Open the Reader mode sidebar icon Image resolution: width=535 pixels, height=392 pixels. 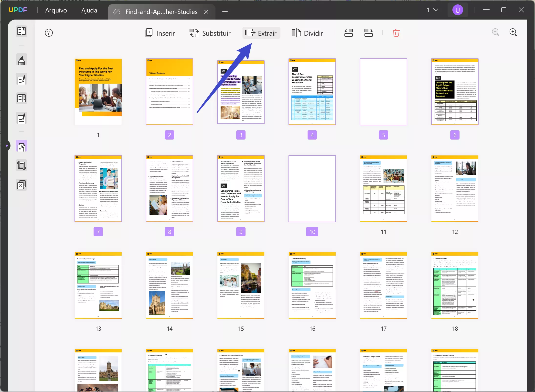tap(21, 31)
